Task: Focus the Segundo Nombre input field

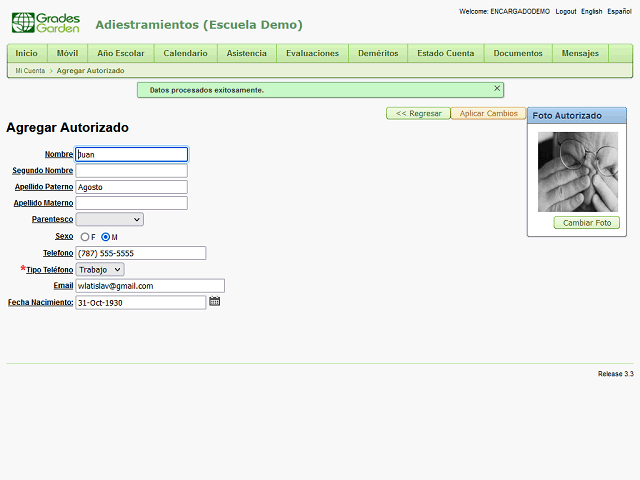Action: [x=131, y=171]
